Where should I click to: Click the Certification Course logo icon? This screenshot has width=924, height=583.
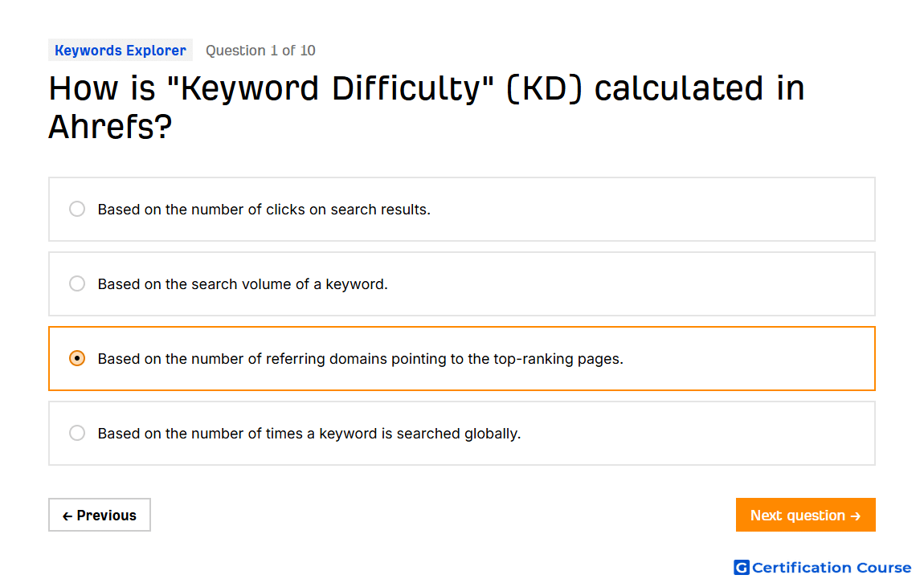pyautogui.click(x=742, y=568)
